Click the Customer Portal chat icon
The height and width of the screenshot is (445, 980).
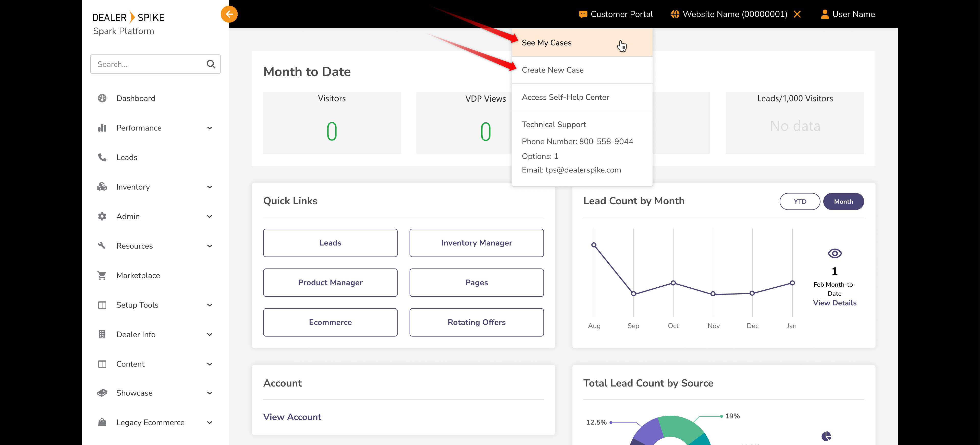pyautogui.click(x=582, y=15)
